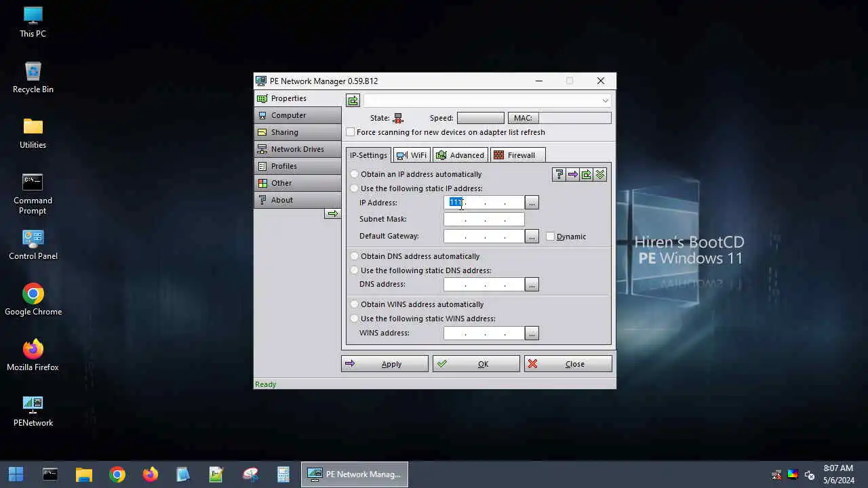Click the ellipsis button beside WINS address

532,333
